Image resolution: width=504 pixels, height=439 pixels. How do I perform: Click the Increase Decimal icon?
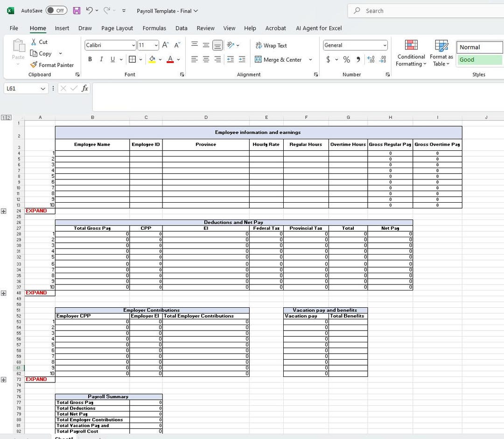(371, 59)
